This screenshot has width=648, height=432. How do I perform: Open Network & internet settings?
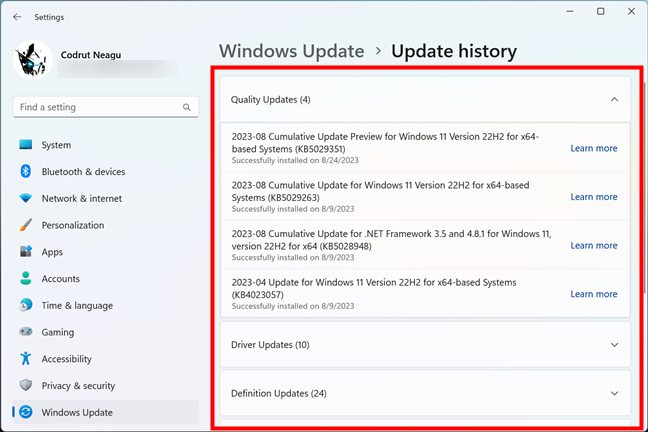[106, 198]
